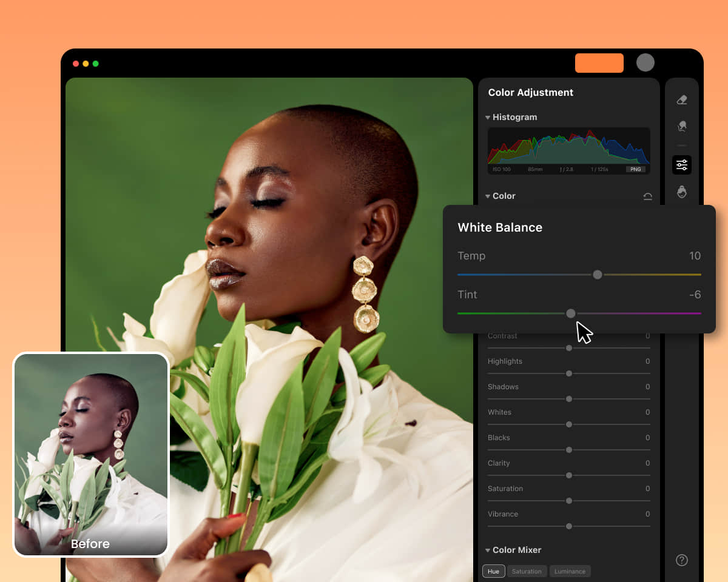
Task: Reset the Color section adjustments
Action: [x=647, y=196]
